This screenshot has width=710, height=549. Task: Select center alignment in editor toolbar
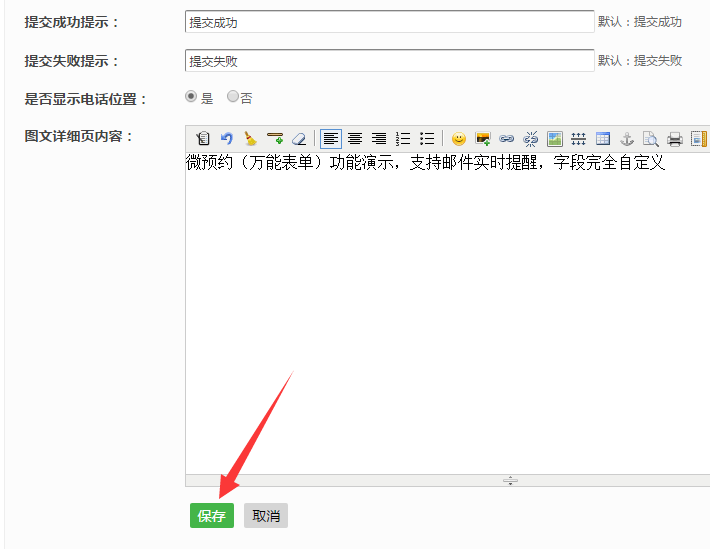click(x=355, y=139)
